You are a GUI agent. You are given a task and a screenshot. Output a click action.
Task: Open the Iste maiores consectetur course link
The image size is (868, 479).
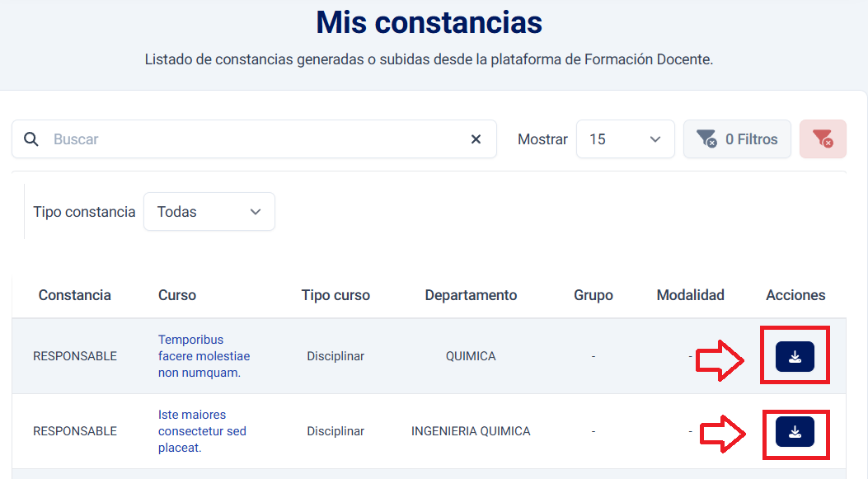click(202, 431)
